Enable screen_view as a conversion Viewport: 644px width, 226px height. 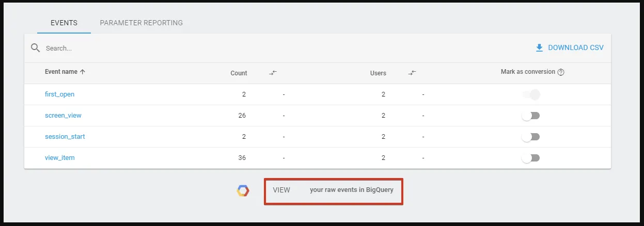point(531,116)
